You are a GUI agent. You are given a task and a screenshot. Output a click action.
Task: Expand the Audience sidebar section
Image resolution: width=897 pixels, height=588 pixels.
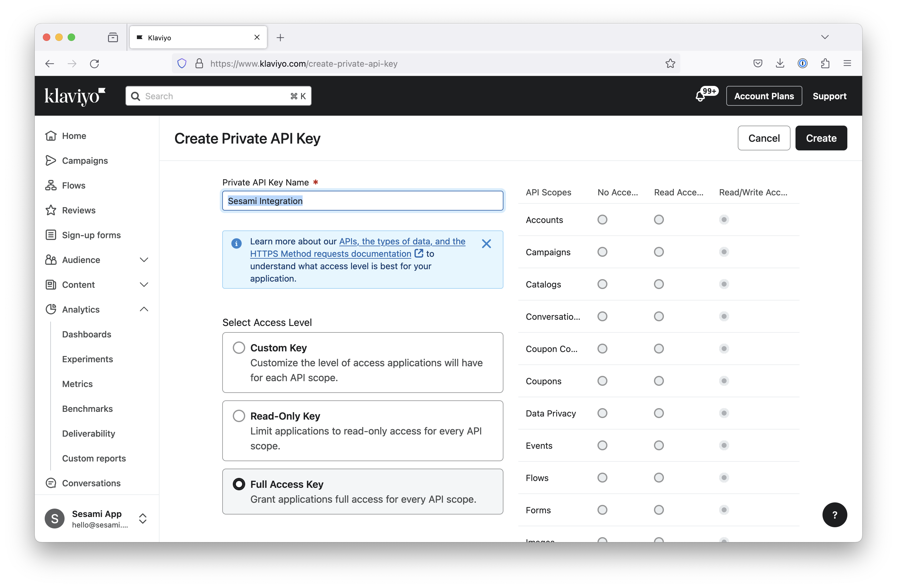144,260
